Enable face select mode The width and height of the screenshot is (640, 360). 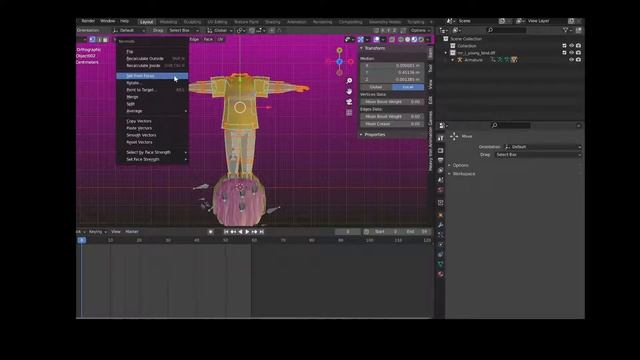tap(105, 40)
